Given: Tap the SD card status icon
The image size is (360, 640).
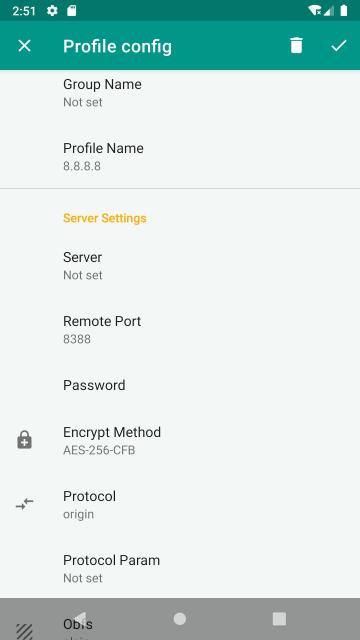Looking at the screenshot, I should click(72, 11).
